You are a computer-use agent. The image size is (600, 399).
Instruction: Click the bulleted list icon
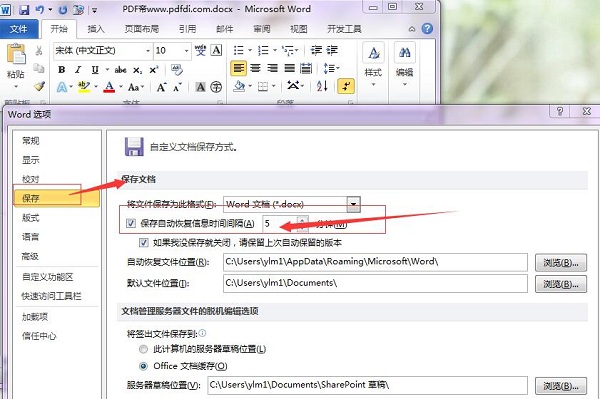(239, 50)
